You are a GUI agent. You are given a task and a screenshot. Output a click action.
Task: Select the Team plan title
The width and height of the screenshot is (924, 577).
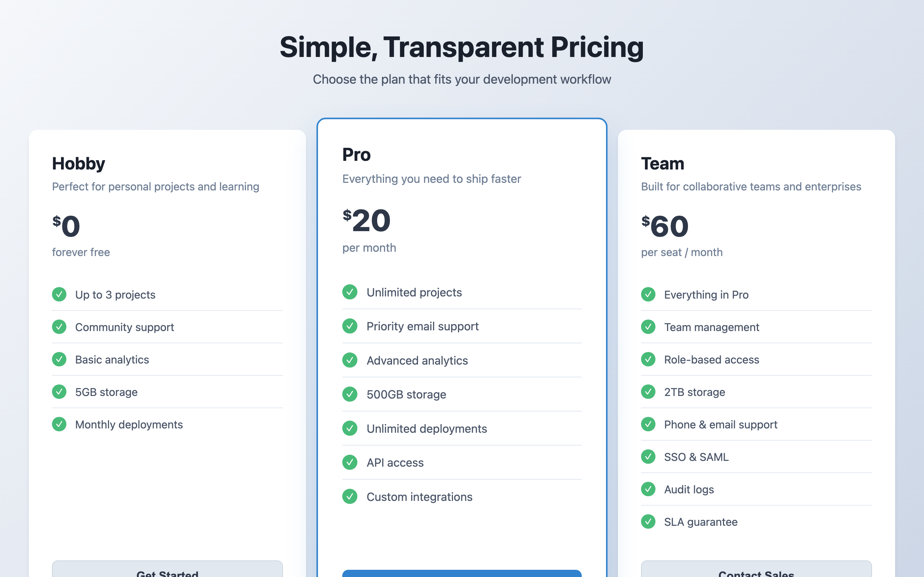pos(662,164)
